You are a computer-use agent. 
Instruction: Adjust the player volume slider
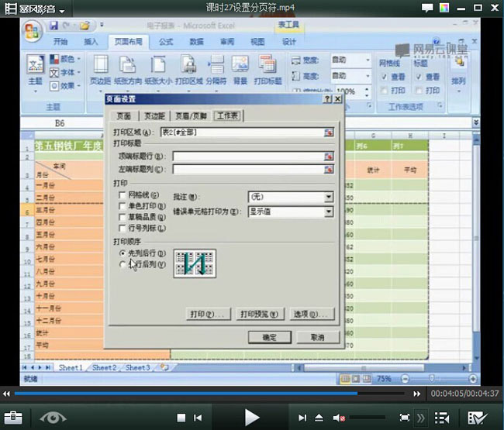(x=368, y=418)
